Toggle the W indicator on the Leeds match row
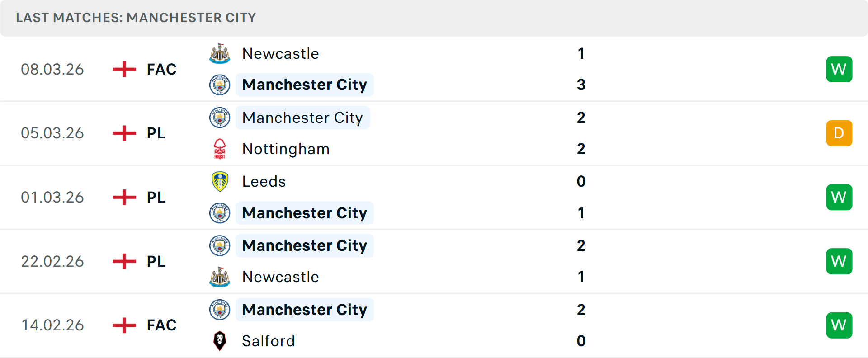Viewport: 868px width, 358px height. tap(839, 197)
